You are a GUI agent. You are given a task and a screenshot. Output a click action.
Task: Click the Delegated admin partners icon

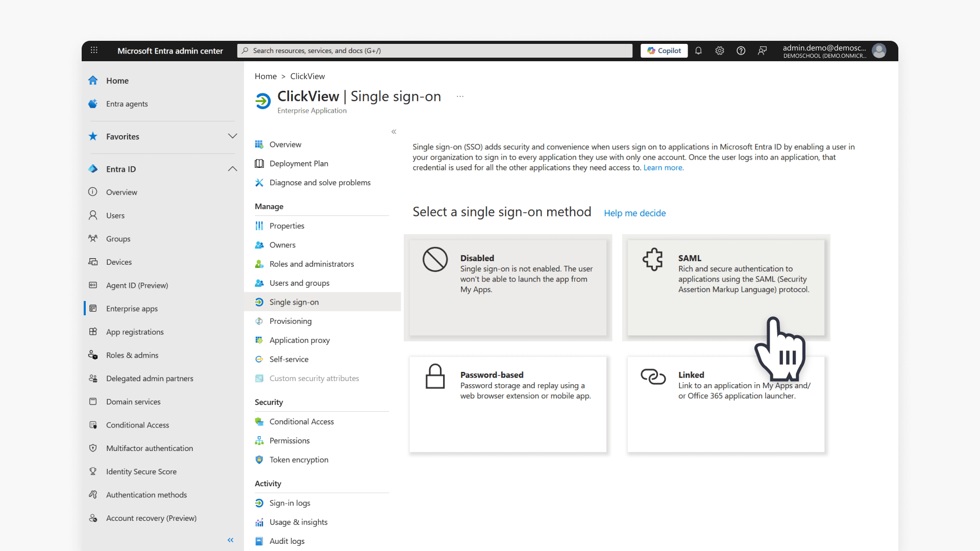click(93, 379)
